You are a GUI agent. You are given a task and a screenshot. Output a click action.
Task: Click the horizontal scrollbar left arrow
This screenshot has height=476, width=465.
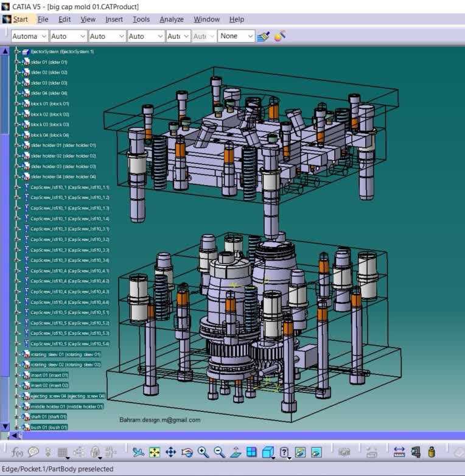click(x=14, y=436)
